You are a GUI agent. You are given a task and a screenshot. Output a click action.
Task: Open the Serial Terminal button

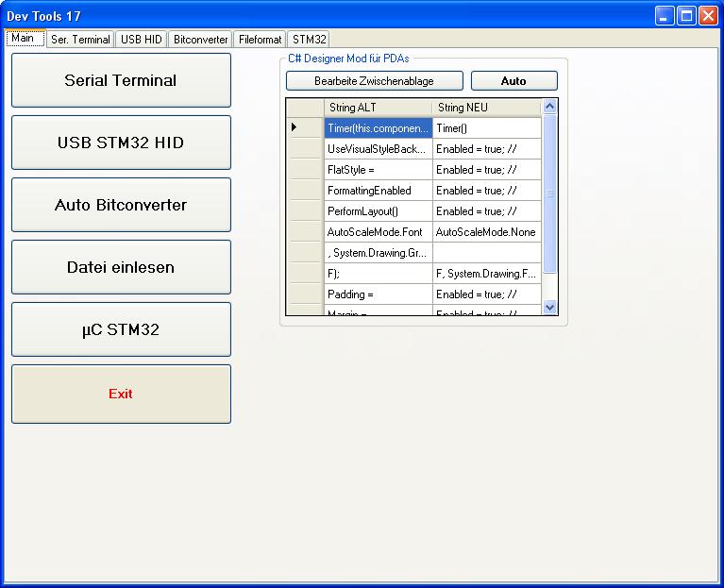[x=121, y=80]
